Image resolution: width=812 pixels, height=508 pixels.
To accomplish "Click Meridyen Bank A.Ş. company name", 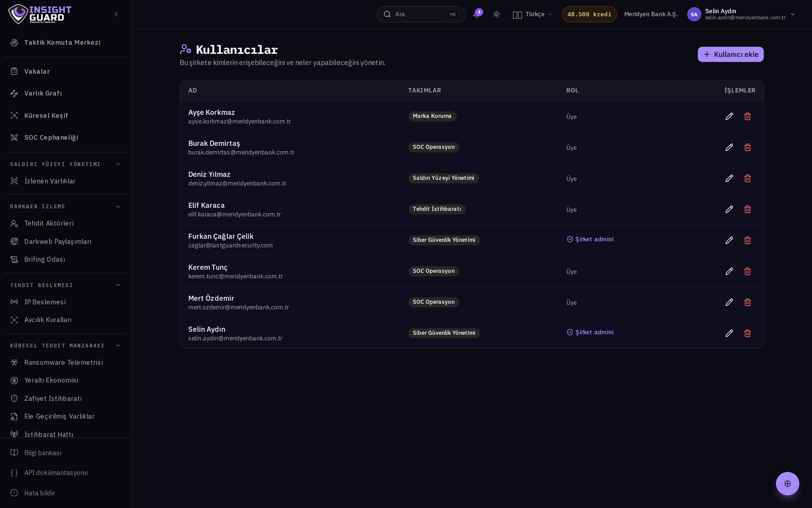I will (x=651, y=14).
